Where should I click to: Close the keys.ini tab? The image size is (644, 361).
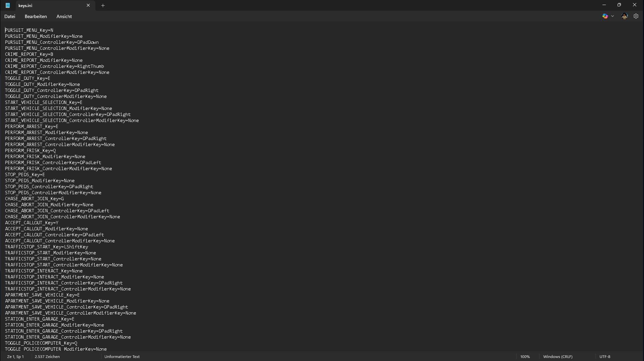(88, 5)
